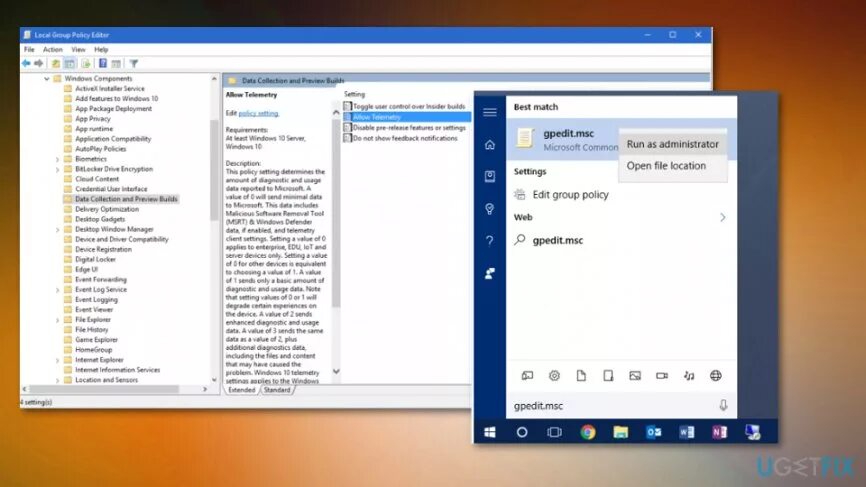
Task: Open Outlook from taskbar
Action: (x=654, y=432)
